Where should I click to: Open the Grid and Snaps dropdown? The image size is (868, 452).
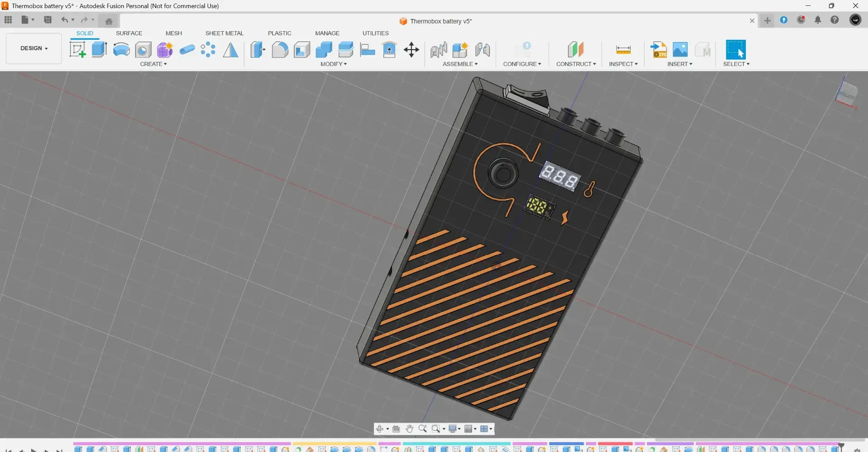click(470, 429)
